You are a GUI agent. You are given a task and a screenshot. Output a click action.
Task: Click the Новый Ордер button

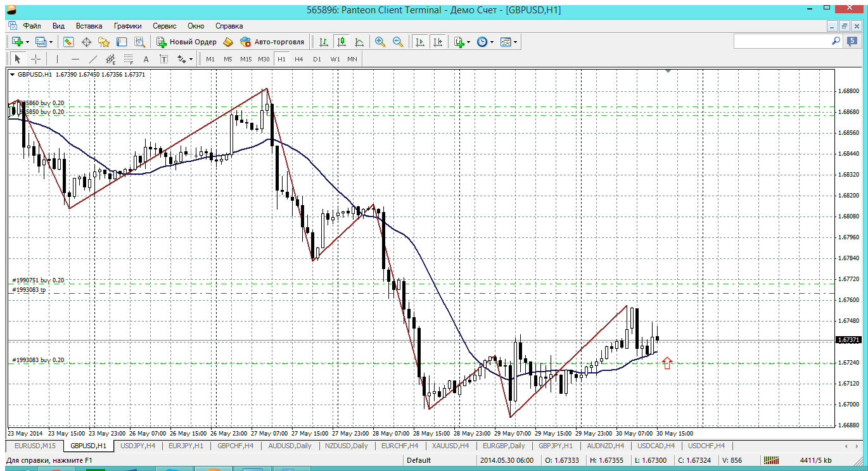(187, 42)
